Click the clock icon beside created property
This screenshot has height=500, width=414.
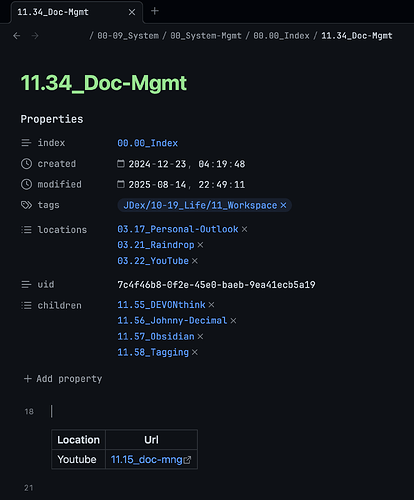[x=26, y=164]
